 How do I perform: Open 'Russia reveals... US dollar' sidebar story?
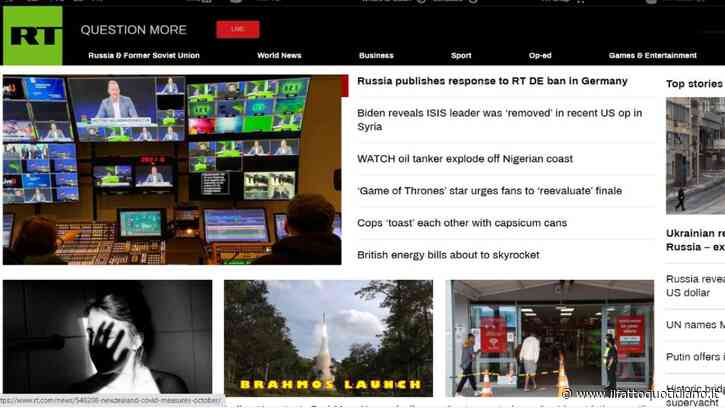point(695,286)
